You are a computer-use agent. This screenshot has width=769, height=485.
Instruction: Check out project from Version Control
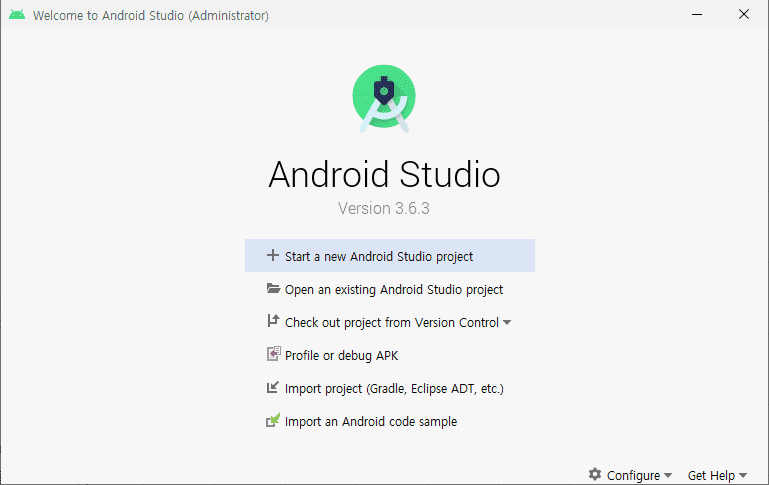tap(390, 322)
